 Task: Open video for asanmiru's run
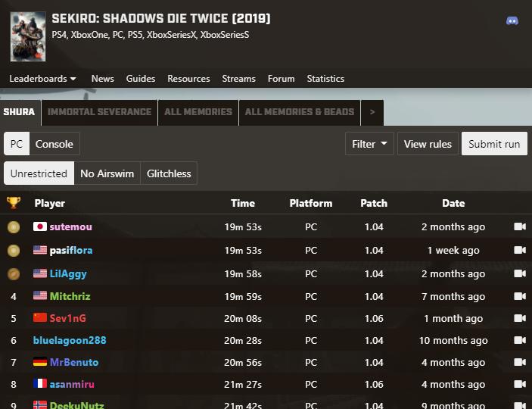tap(520, 384)
